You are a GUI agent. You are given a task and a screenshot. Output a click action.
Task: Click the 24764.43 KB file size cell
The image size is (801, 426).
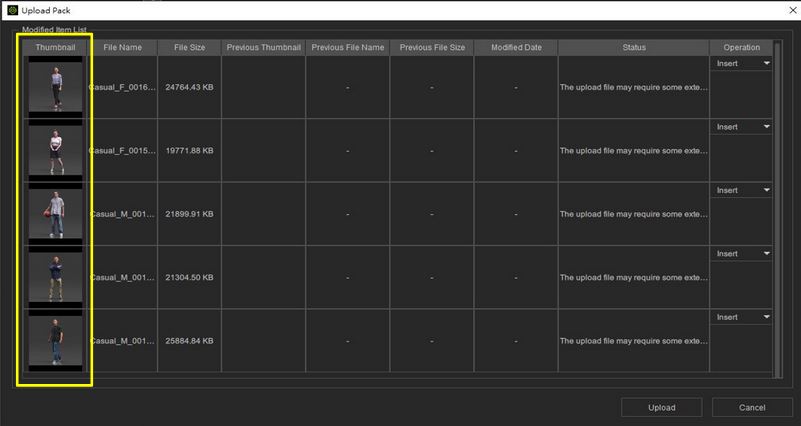point(190,87)
